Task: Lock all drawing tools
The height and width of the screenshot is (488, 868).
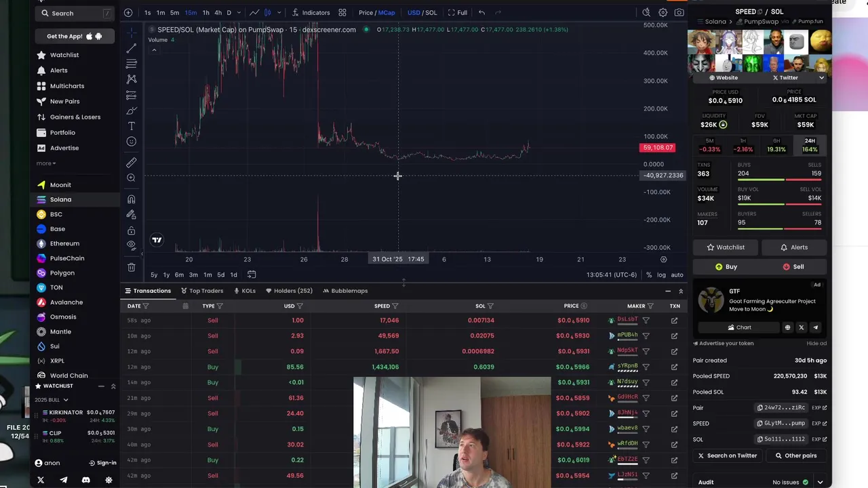Action: pos(132,230)
